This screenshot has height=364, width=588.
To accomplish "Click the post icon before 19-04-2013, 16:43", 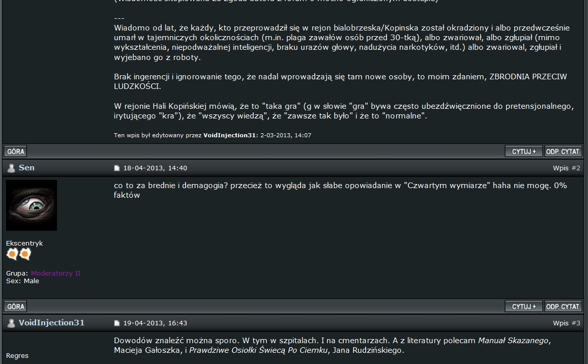I will 117,323.
